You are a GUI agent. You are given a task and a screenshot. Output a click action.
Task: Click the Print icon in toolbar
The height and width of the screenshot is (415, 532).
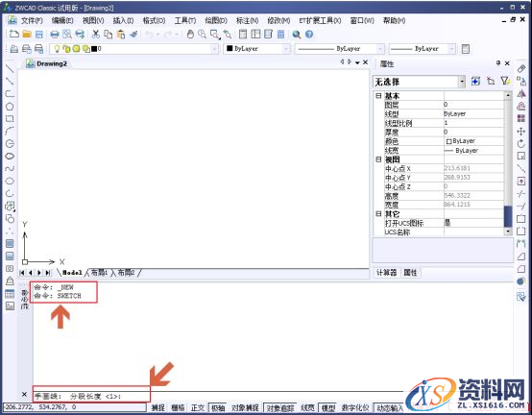pyautogui.click(x=55, y=35)
